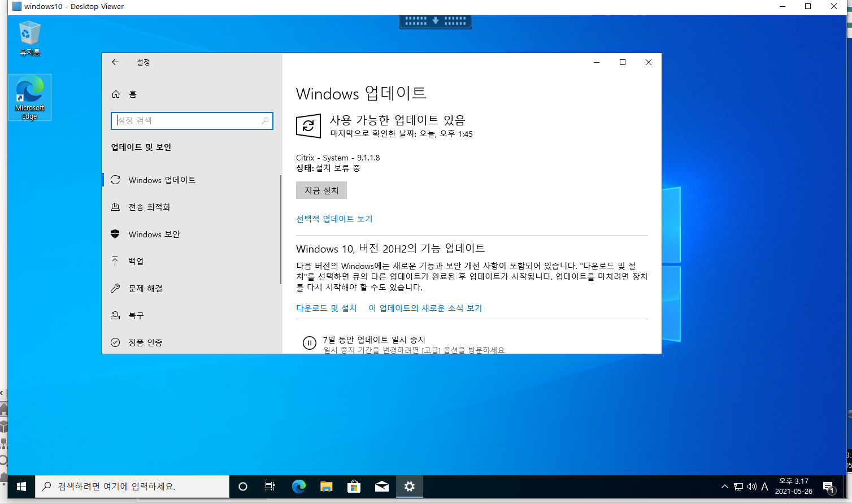852x504 pixels.
Task: Open Microsoft Store from the taskbar
Action: coord(354,486)
